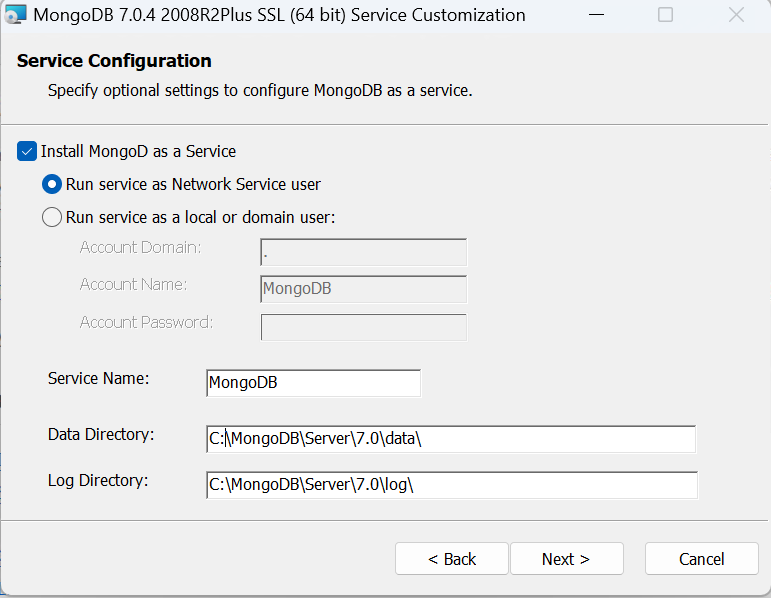Cancel the MongoDB installation
771x598 pixels.
(701, 559)
